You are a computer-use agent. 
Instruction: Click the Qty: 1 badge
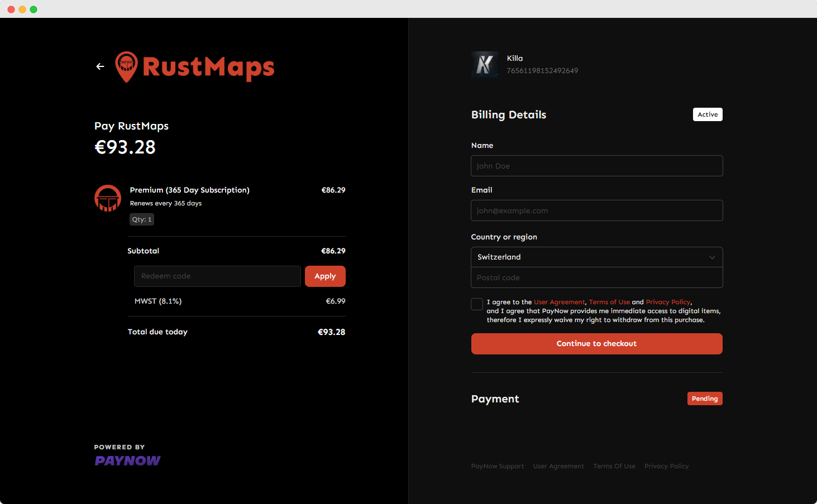(x=142, y=219)
